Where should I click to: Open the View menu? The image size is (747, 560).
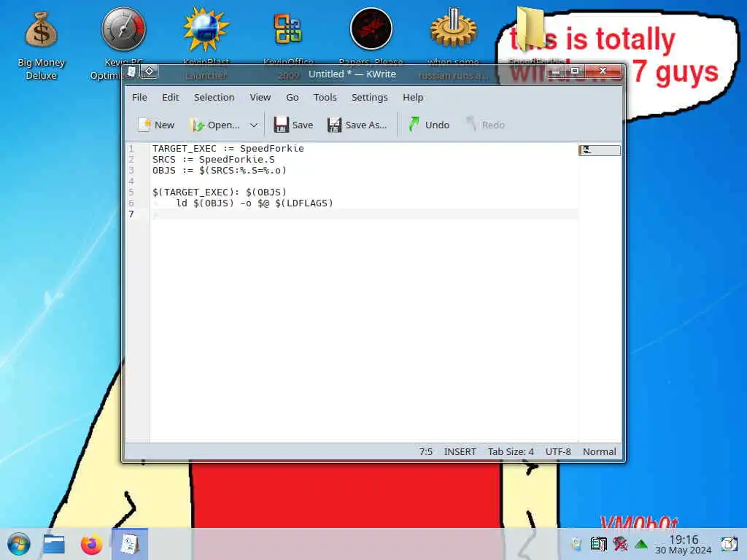tap(260, 97)
